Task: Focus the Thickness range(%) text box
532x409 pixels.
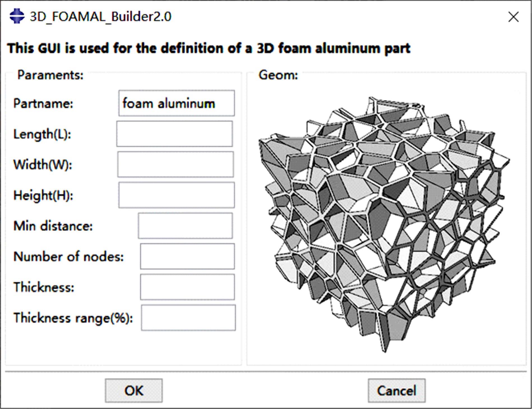Action: [x=188, y=318]
